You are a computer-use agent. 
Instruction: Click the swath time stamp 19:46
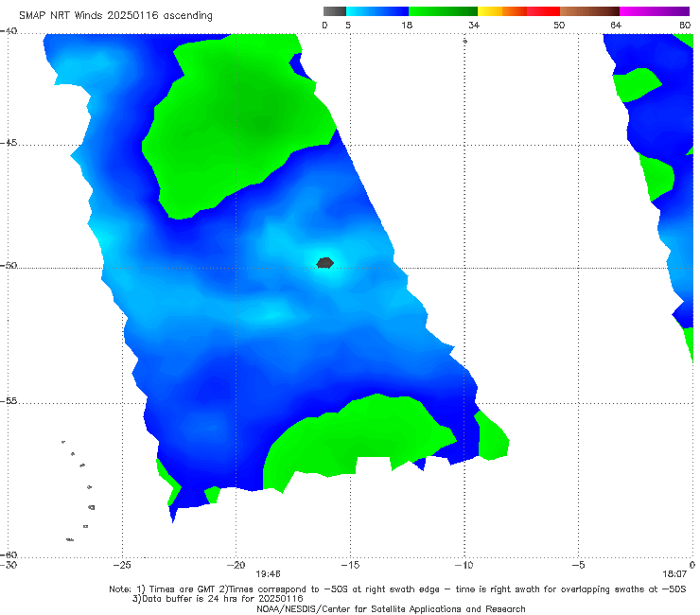pos(268,574)
